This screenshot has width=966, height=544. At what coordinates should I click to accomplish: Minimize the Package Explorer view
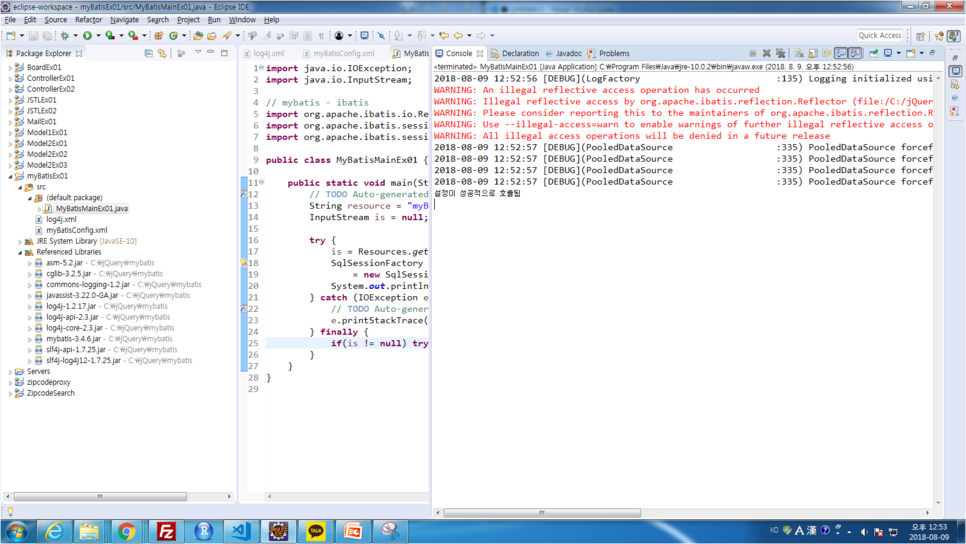click(x=211, y=53)
